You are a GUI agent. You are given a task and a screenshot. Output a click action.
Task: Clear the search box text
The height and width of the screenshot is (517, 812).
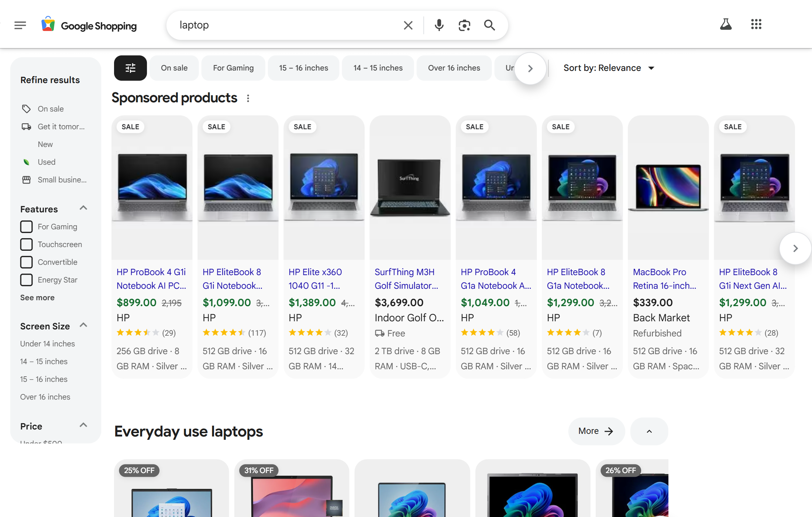[408, 25]
